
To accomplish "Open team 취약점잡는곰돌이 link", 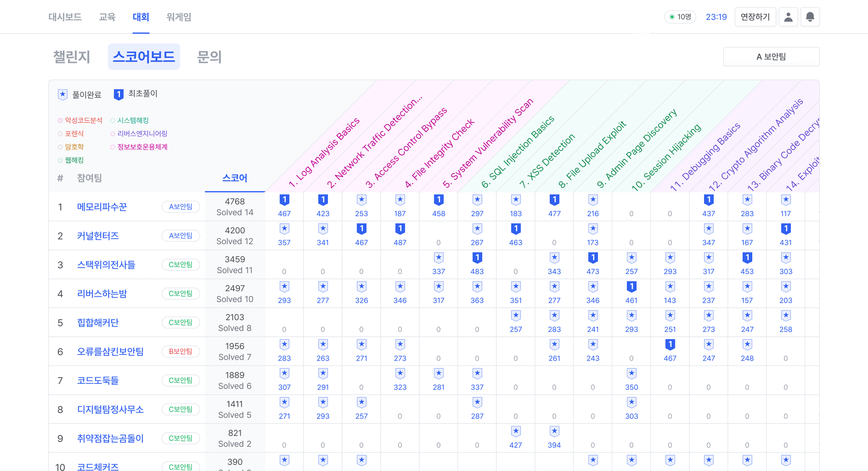I will pyautogui.click(x=110, y=438).
